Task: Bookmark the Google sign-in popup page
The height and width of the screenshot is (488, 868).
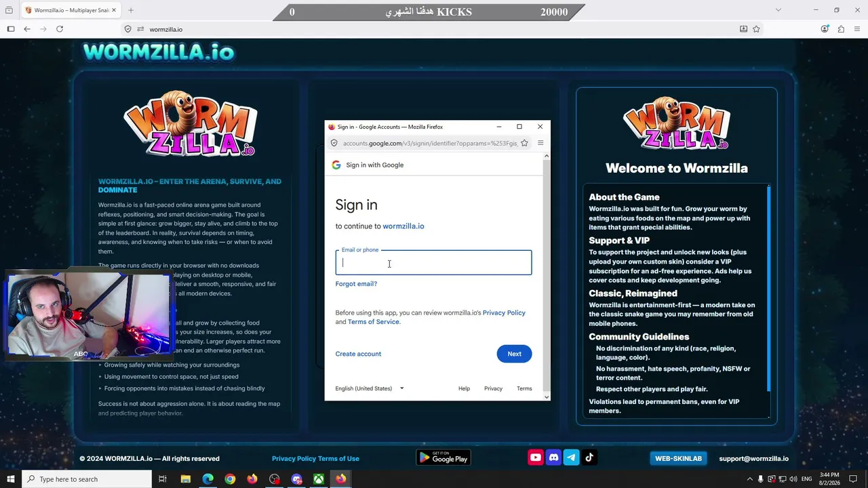Action: (524, 143)
